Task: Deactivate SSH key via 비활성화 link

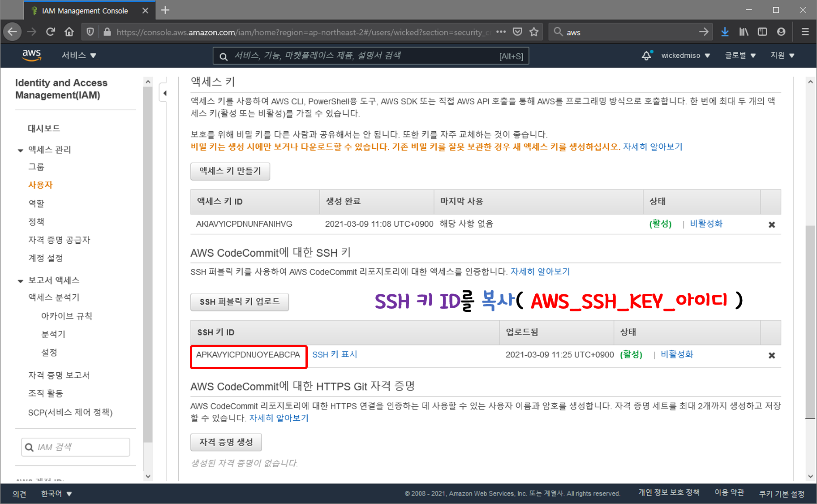Action: (x=677, y=354)
